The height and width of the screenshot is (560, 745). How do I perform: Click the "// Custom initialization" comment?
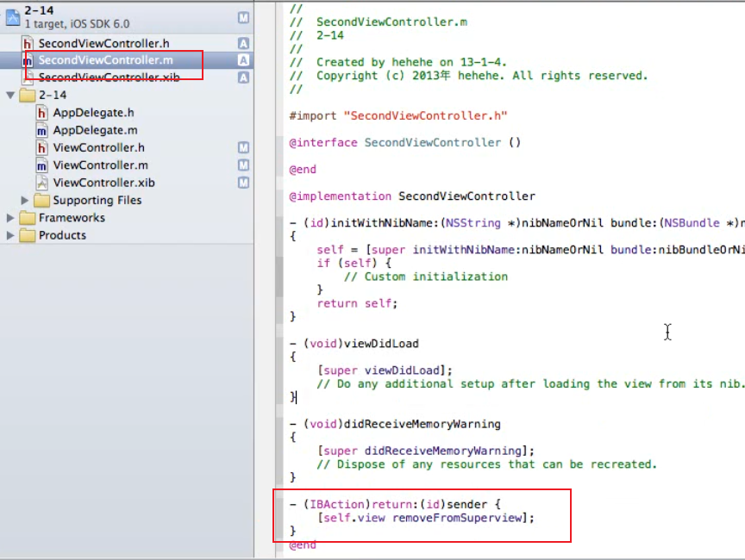[x=426, y=277]
